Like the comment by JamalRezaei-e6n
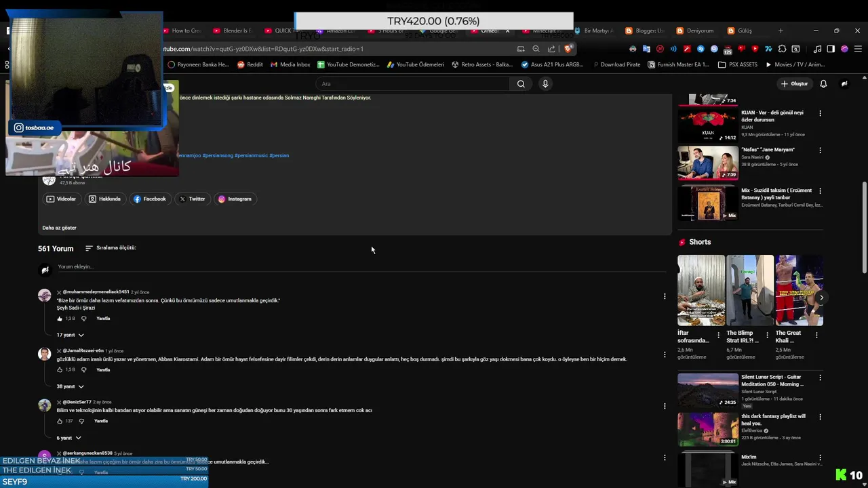The image size is (868, 488). [x=60, y=370]
